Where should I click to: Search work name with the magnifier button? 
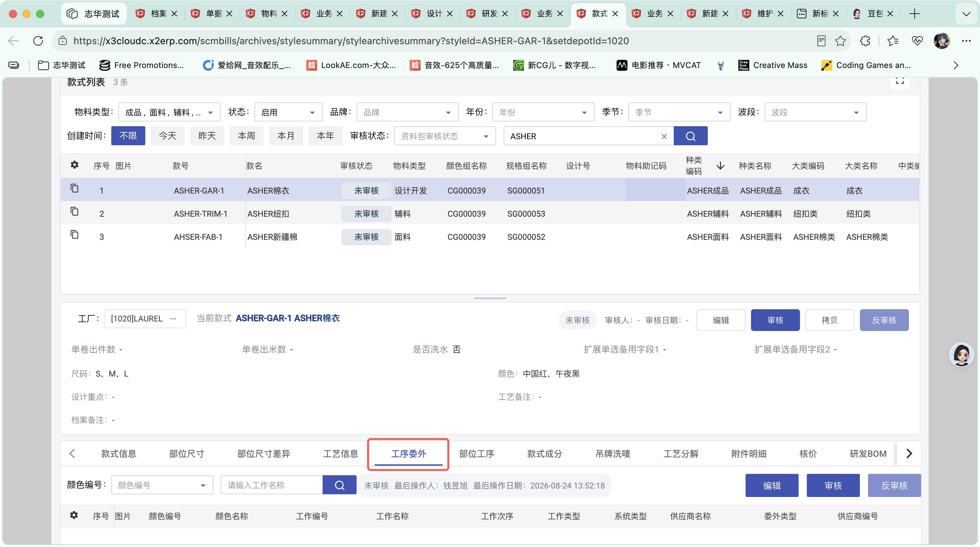(339, 485)
